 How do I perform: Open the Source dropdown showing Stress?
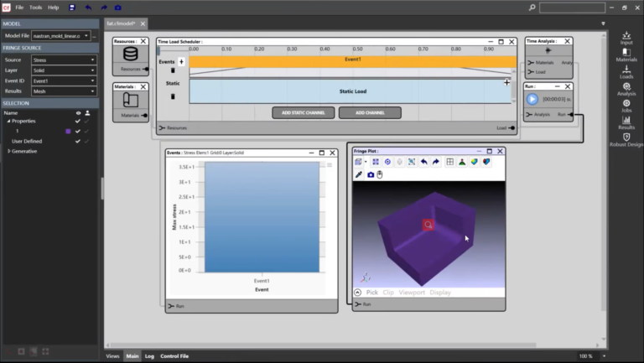[64, 60]
